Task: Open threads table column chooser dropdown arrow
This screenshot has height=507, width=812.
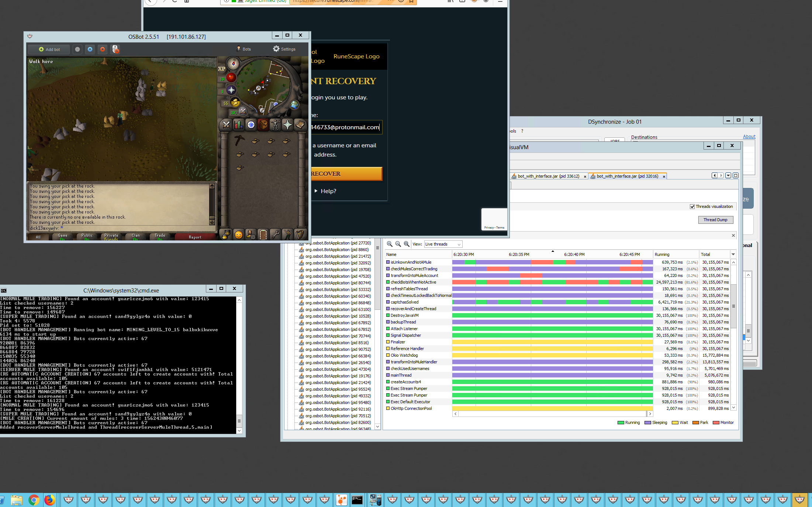Action: [x=733, y=254]
